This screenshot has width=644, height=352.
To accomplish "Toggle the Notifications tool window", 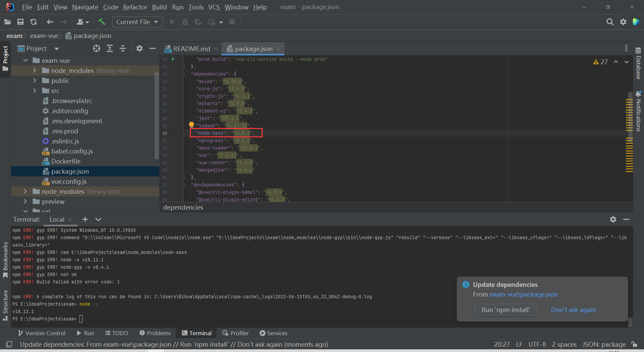I will [x=638, y=111].
